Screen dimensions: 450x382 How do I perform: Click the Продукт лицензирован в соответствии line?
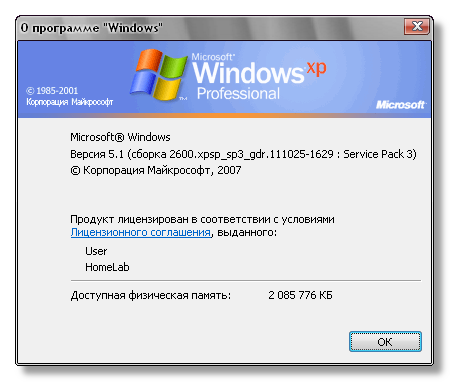click(x=202, y=219)
